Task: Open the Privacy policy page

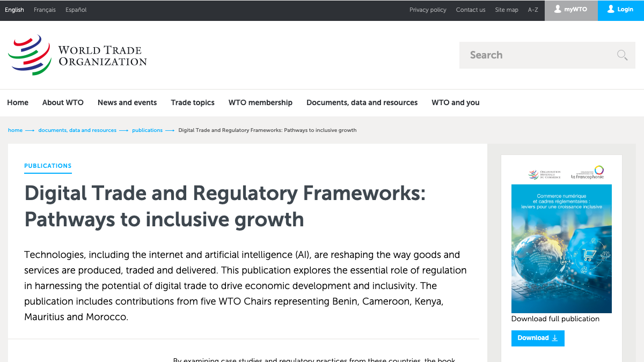Action: [428, 10]
